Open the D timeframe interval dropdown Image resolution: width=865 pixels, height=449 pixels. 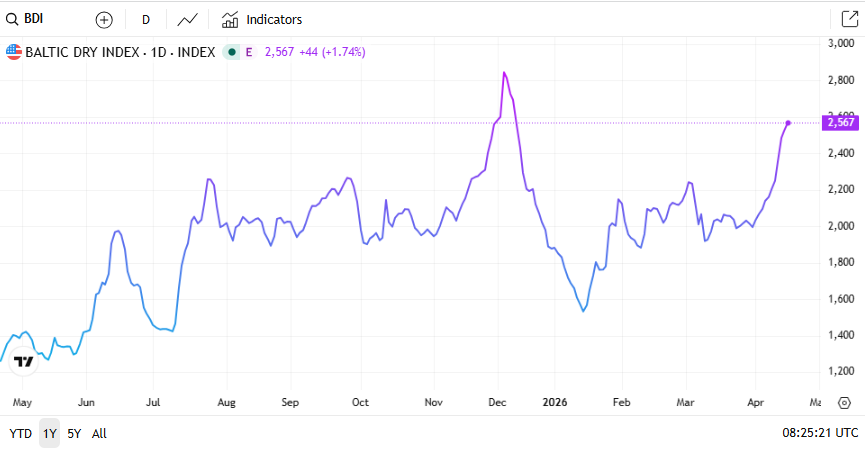(x=146, y=19)
